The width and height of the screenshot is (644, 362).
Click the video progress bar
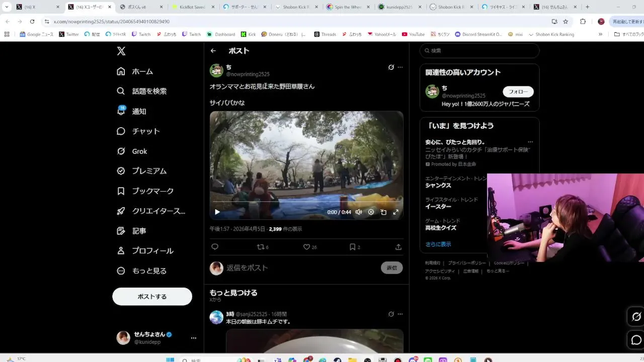coord(306,202)
